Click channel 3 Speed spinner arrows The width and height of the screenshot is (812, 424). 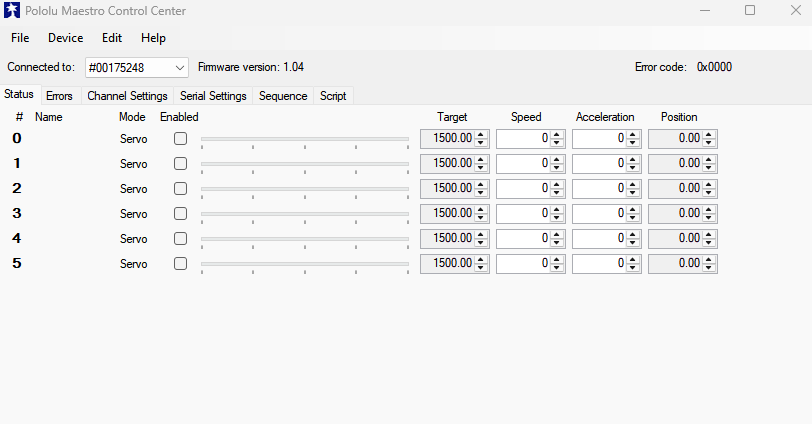click(x=557, y=213)
